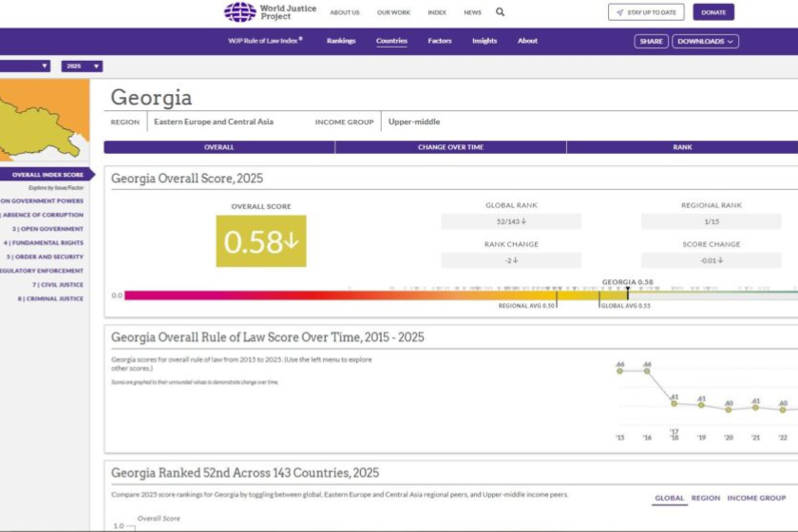Click the World Justice Project globe logo
Viewport: 798px width, 532px height.
239,12
